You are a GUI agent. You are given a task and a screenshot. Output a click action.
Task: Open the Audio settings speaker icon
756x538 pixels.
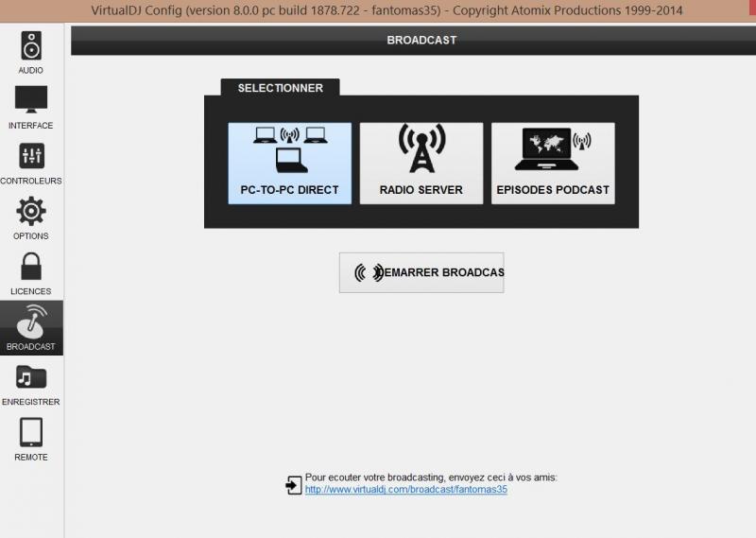(31, 45)
